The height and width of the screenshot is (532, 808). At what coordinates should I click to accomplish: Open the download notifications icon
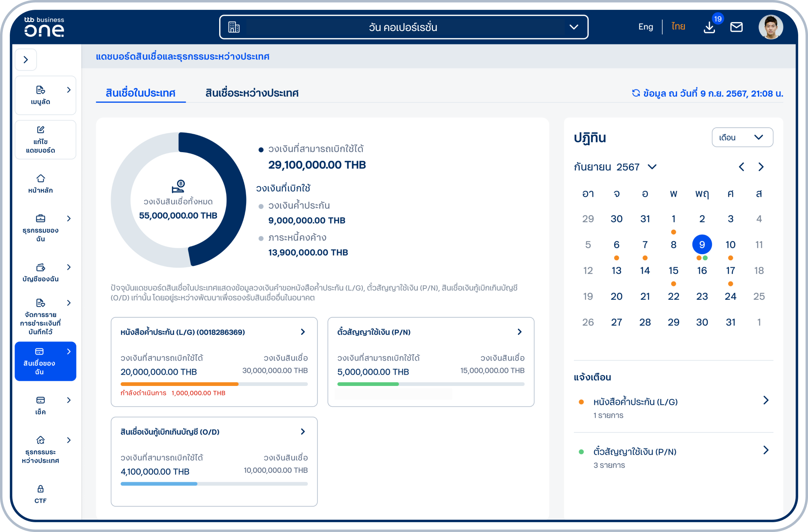tap(709, 27)
